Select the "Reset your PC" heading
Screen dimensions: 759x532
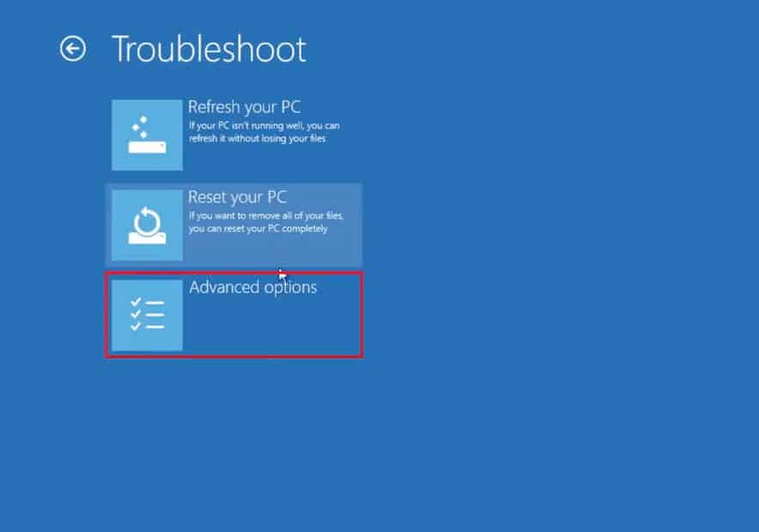click(x=237, y=197)
